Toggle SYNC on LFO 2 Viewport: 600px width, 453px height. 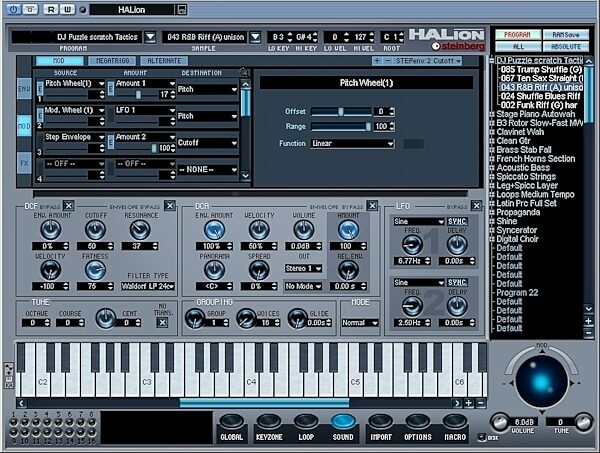[x=457, y=282]
